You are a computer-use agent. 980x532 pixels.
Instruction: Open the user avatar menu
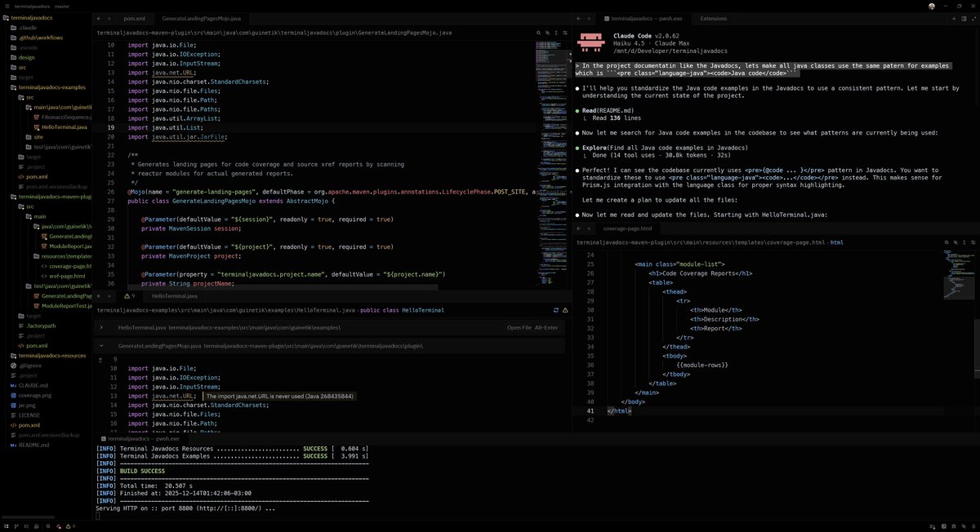pyautogui.click(x=932, y=6)
